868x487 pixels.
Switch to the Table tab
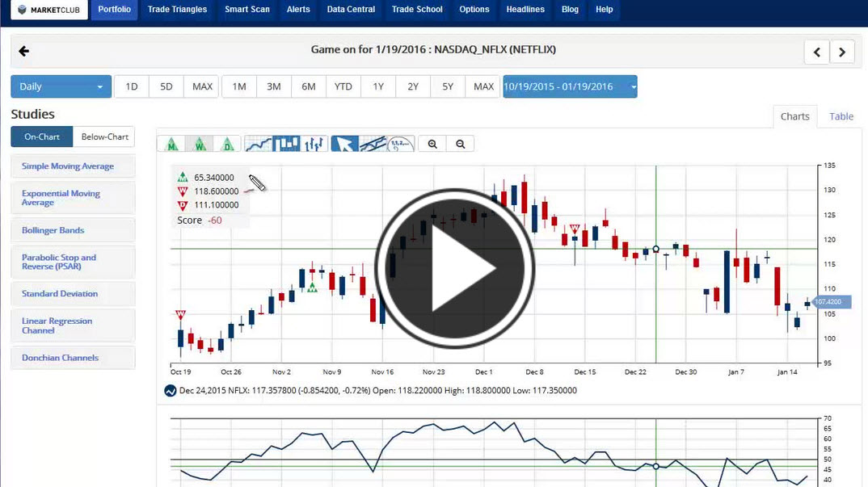(841, 116)
